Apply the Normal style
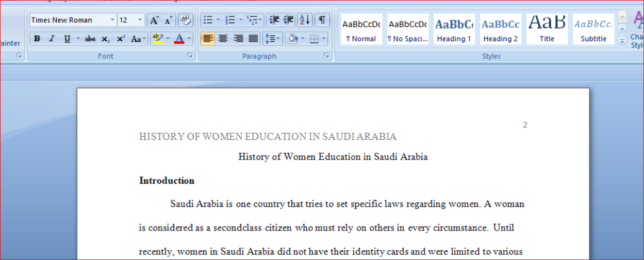This screenshot has width=644, height=260. (361, 29)
